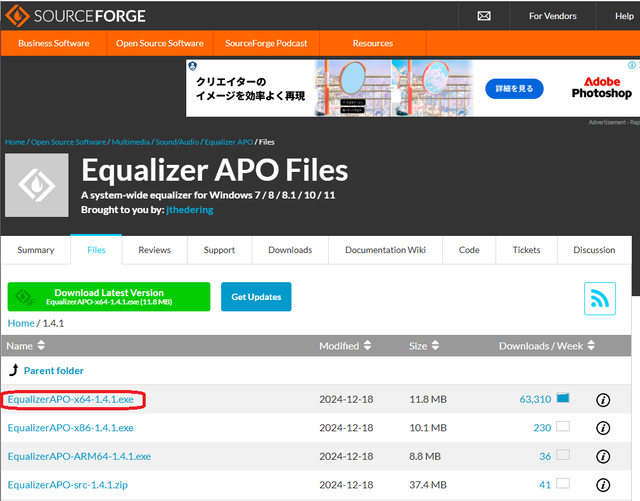This screenshot has height=501, width=640.
Task: Click the 8.8 MB size cell
Action: (x=425, y=456)
